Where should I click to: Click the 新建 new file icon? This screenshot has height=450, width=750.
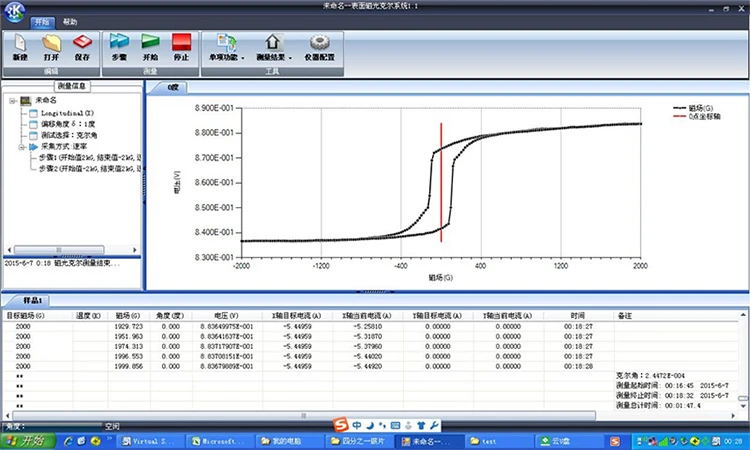coord(20,48)
